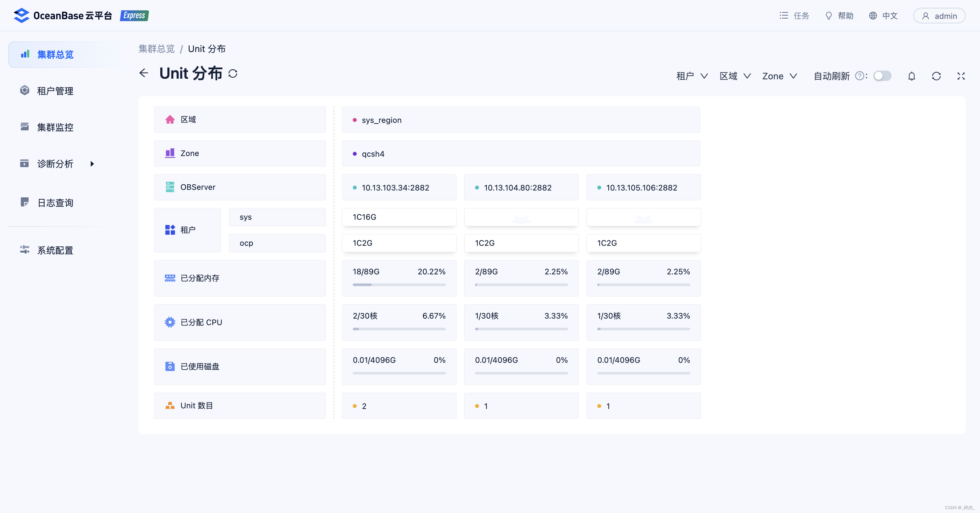Open the Zone filter dropdown
980x513 pixels.
point(779,76)
